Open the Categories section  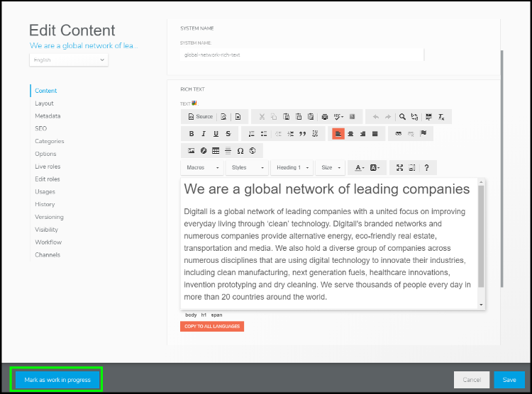[50, 141]
